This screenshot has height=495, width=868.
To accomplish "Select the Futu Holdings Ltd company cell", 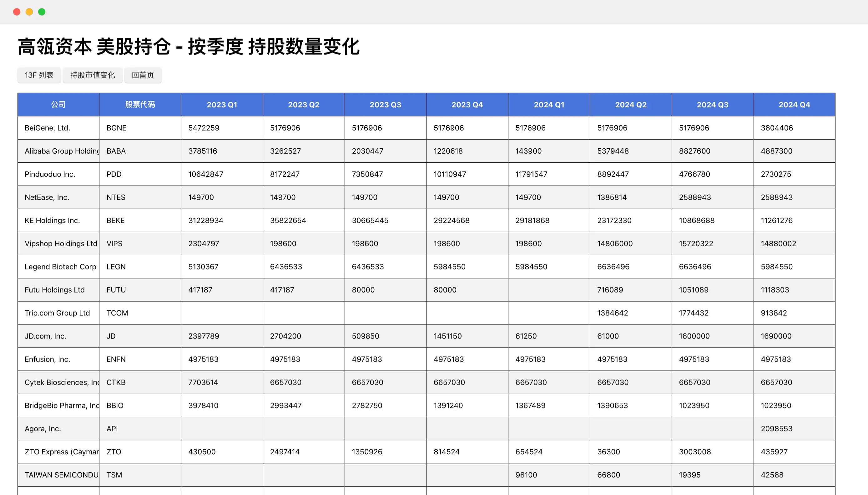I will point(58,290).
